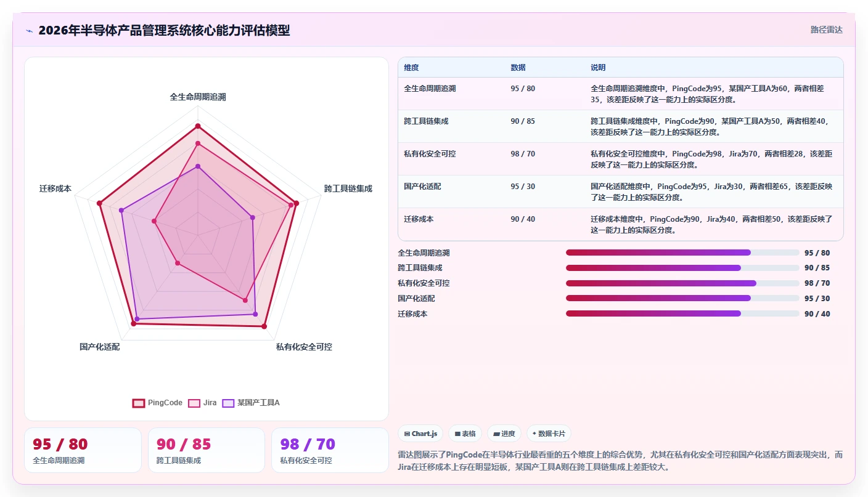Screen dimensions: 868x497
Task: Click 私有化安全可控 radar axis label
Action: (x=304, y=347)
